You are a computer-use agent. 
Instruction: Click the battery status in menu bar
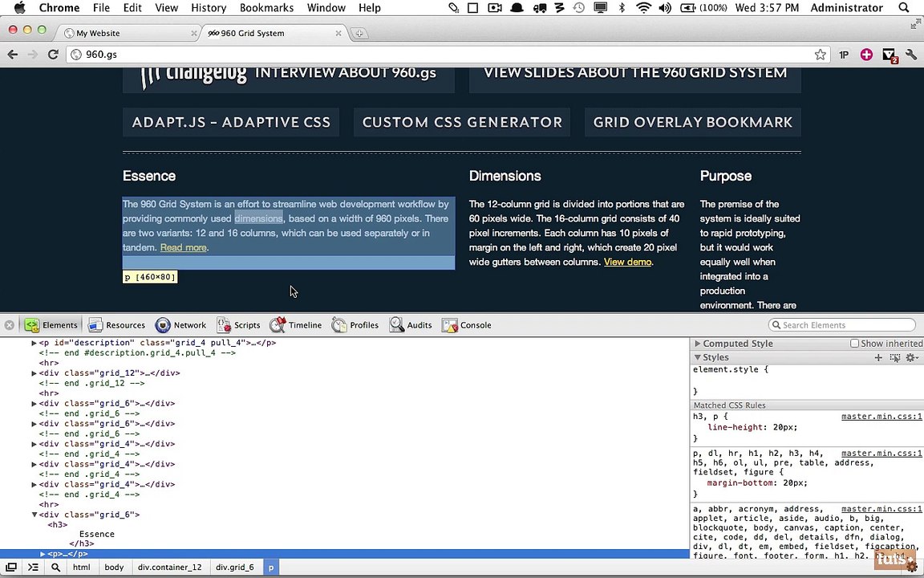(x=704, y=8)
